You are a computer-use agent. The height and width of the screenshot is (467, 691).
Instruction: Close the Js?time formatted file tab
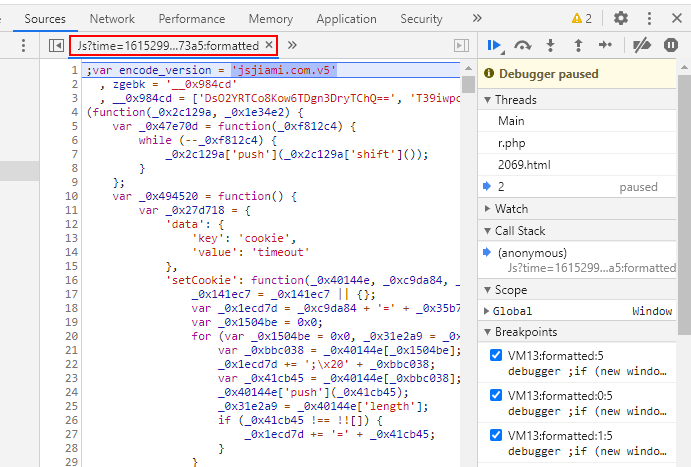click(x=269, y=46)
